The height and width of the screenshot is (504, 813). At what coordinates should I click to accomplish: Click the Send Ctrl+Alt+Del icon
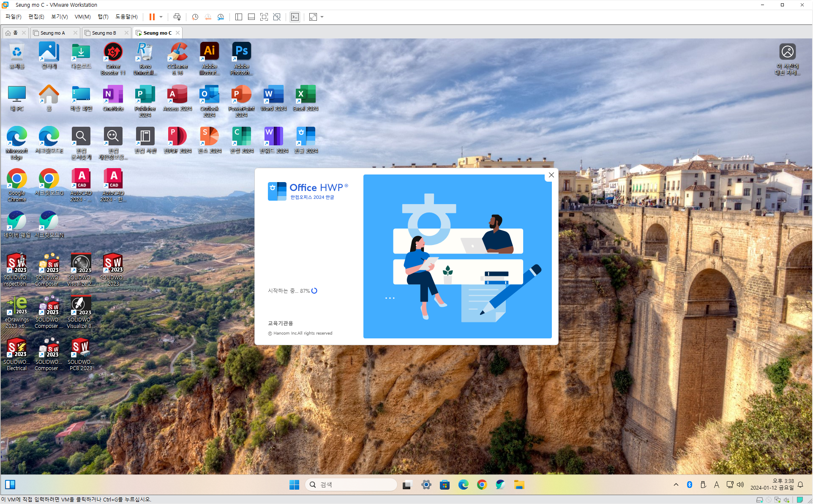coord(177,17)
